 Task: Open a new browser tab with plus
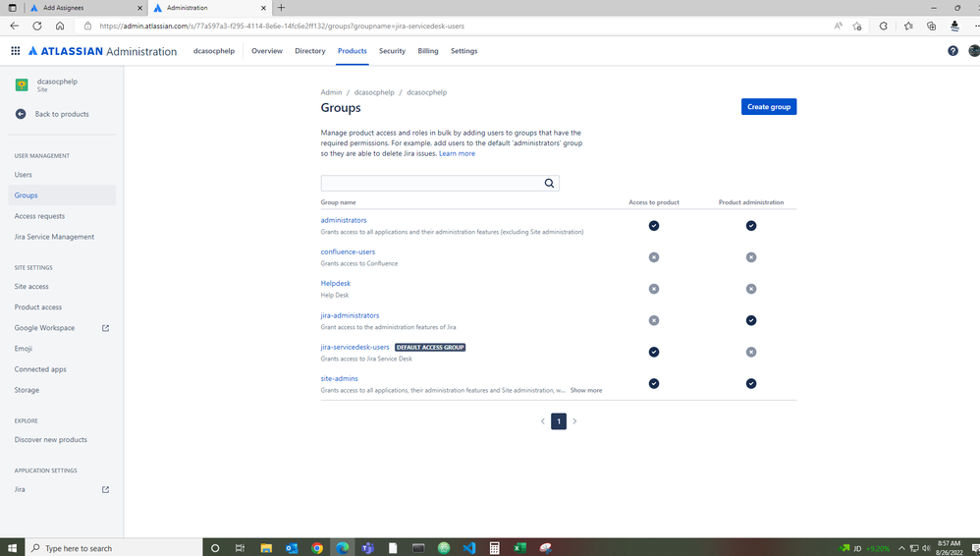tap(281, 8)
